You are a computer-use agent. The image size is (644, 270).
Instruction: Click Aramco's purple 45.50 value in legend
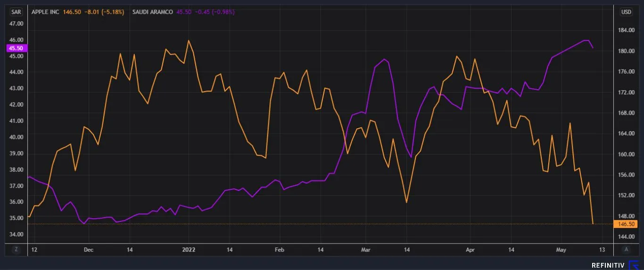point(183,12)
